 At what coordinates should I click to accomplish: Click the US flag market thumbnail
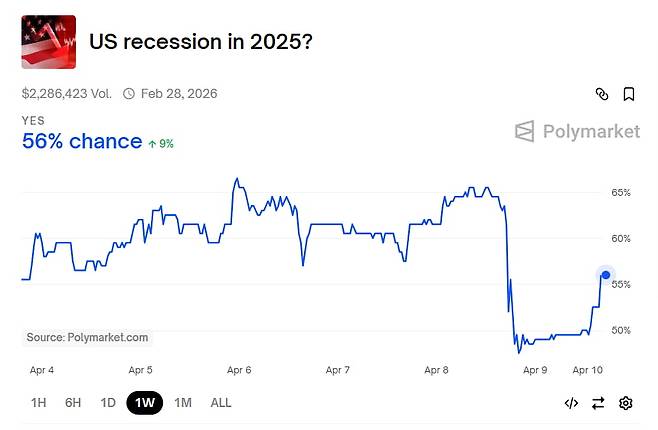[49, 42]
